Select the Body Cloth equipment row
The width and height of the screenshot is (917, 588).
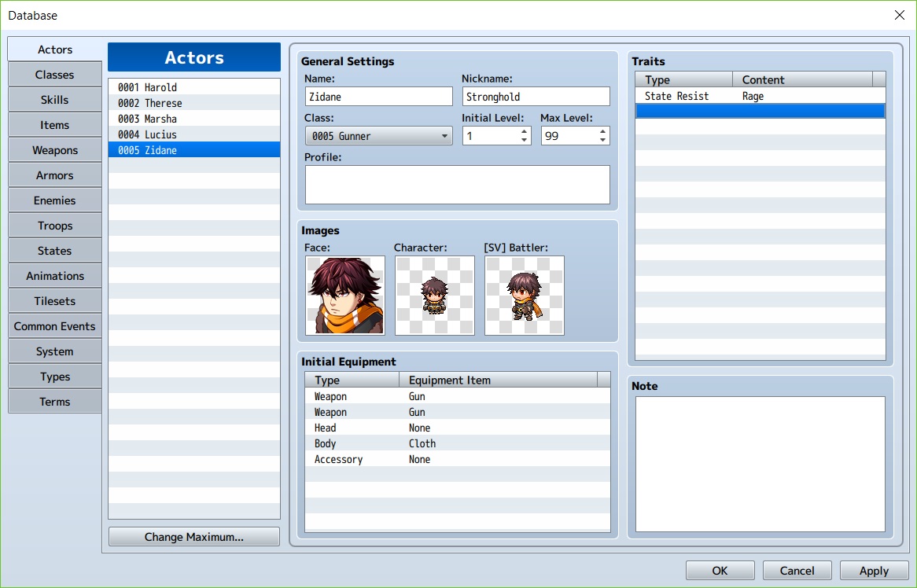(x=456, y=443)
